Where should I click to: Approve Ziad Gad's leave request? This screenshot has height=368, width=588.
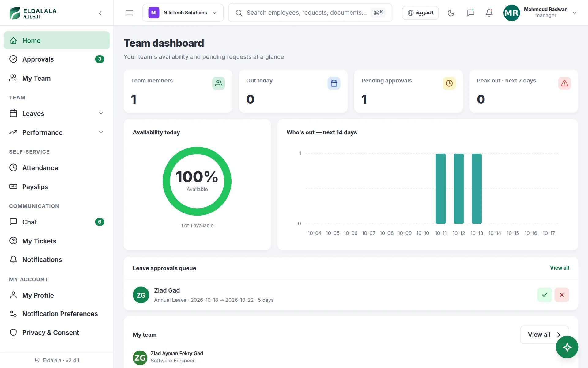tap(545, 295)
